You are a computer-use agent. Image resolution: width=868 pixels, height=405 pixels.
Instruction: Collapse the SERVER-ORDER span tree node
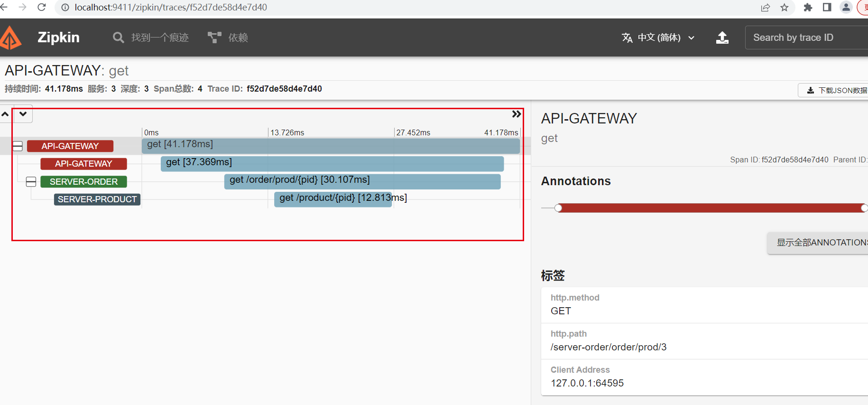[x=31, y=181]
